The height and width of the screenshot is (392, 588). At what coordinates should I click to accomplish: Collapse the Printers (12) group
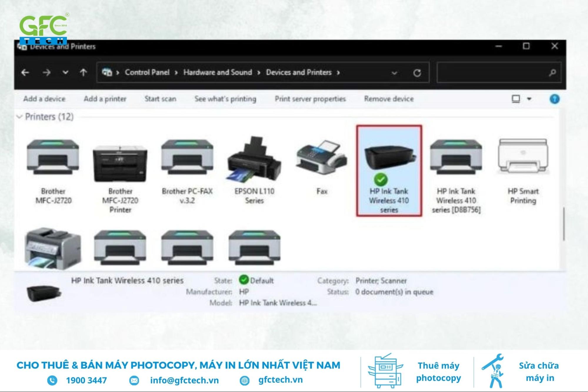19,117
